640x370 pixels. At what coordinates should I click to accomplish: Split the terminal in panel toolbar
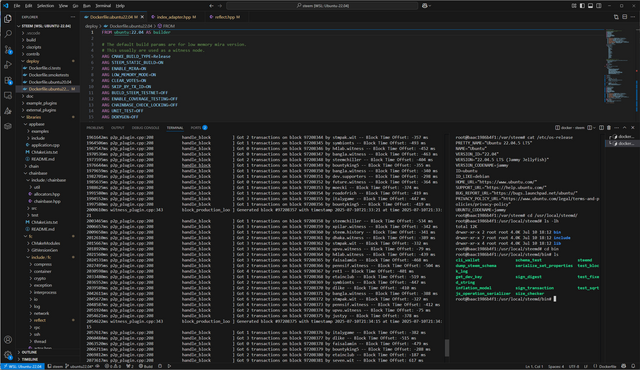pyautogui.click(x=601, y=128)
